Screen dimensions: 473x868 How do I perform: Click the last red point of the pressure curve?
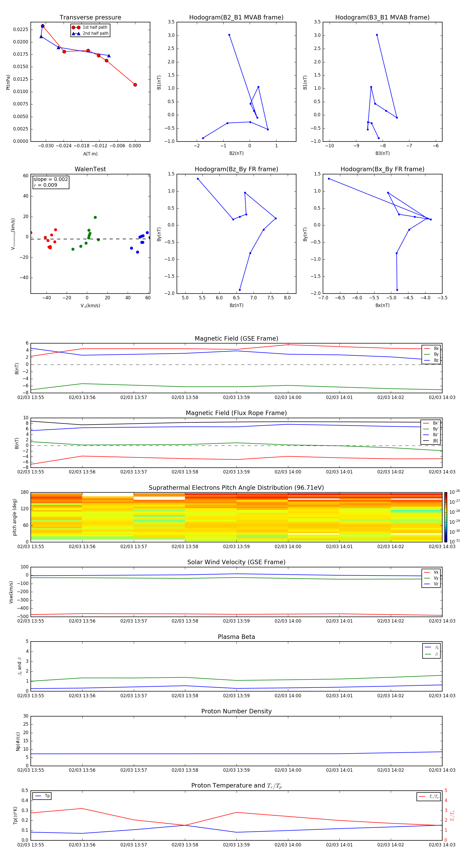(x=135, y=85)
